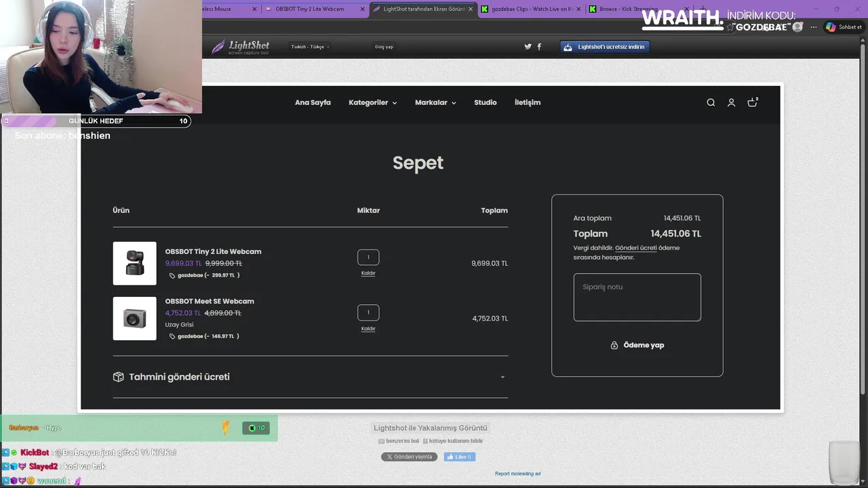Open the Ana Sayfa menu item

pyautogui.click(x=313, y=102)
